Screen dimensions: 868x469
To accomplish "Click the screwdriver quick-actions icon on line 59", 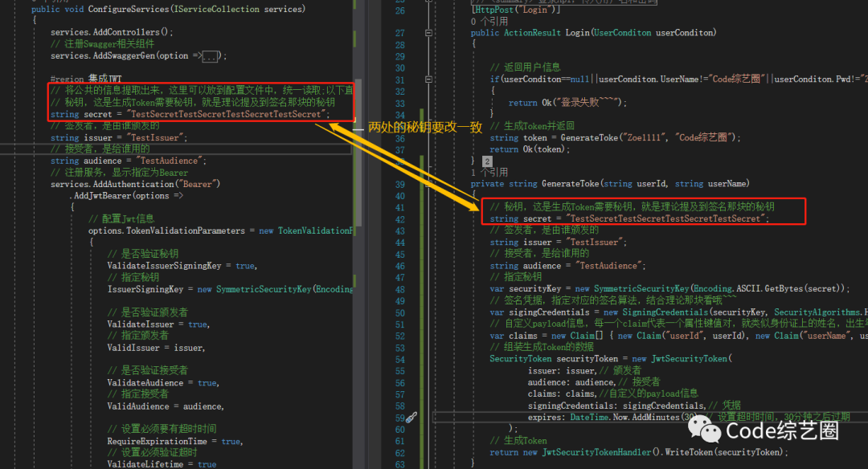I will tap(411, 418).
